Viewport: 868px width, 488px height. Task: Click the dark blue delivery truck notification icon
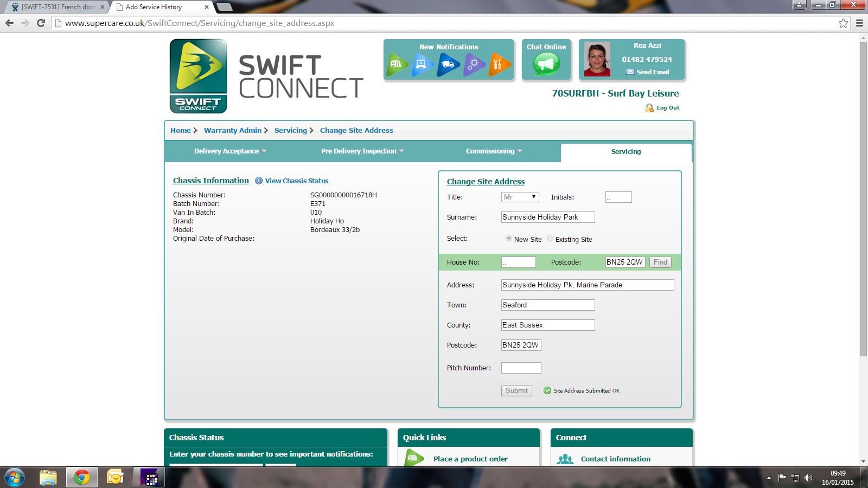448,65
